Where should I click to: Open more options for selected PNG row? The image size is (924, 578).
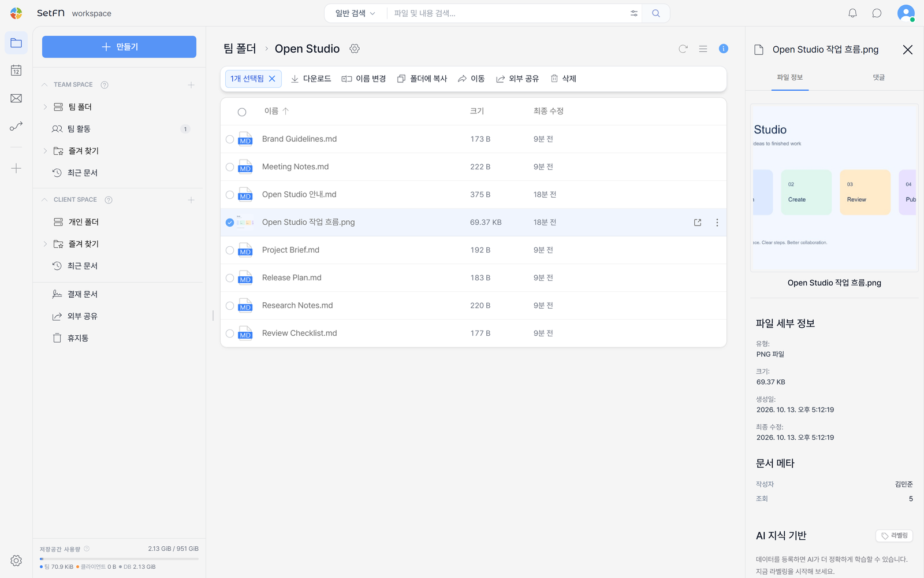(x=717, y=223)
